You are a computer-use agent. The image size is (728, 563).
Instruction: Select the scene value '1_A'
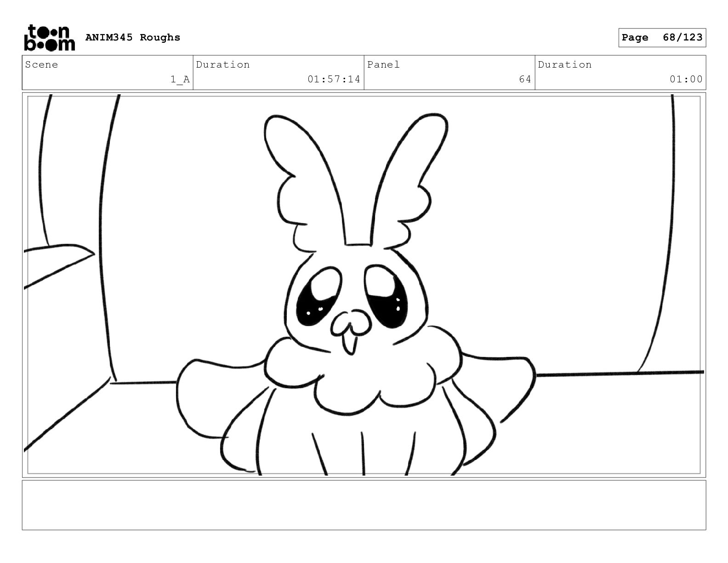(180, 80)
